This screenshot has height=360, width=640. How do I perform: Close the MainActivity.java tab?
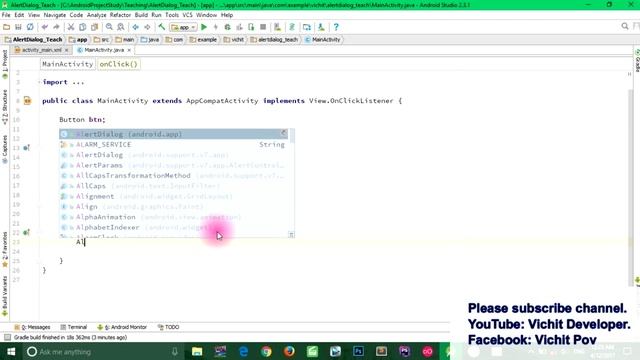coord(129,50)
